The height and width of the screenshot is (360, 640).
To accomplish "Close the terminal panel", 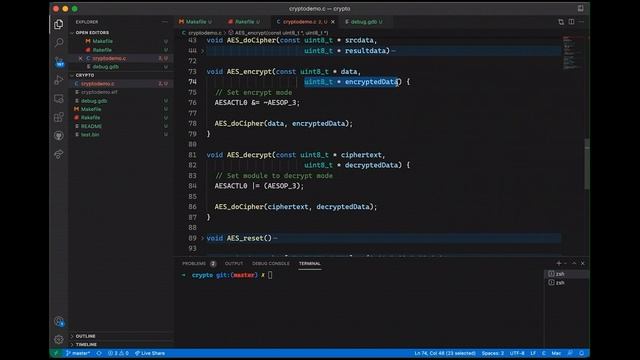I will (583, 264).
